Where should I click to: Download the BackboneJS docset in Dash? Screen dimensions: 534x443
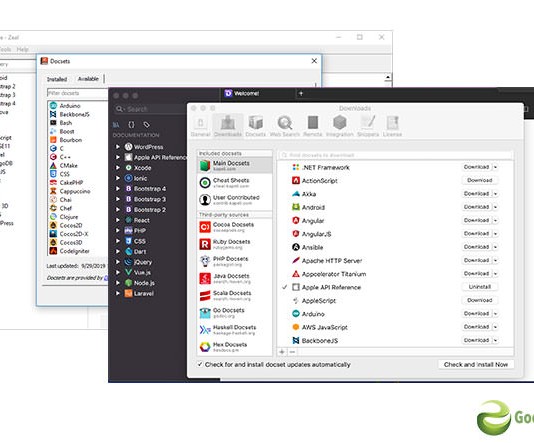[x=476, y=340]
